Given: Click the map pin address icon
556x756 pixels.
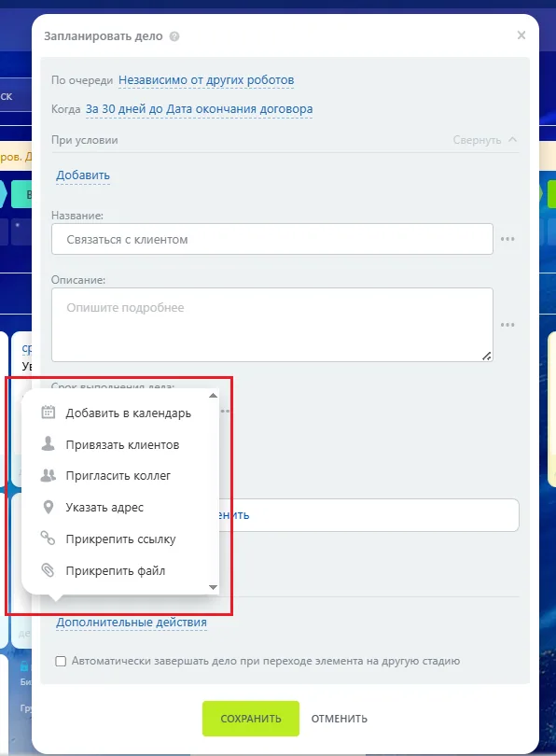Looking at the screenshot, I should click(49, 507).
